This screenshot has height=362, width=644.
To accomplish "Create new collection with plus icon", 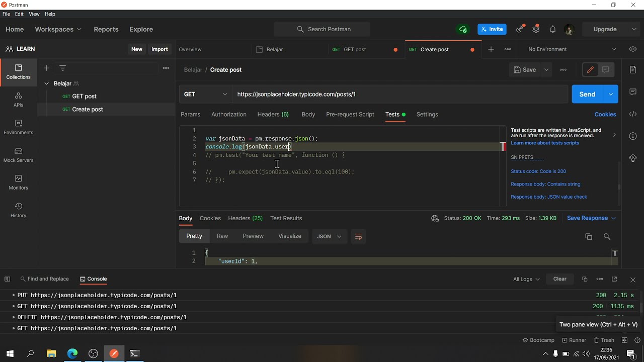I will pos(46,68).
